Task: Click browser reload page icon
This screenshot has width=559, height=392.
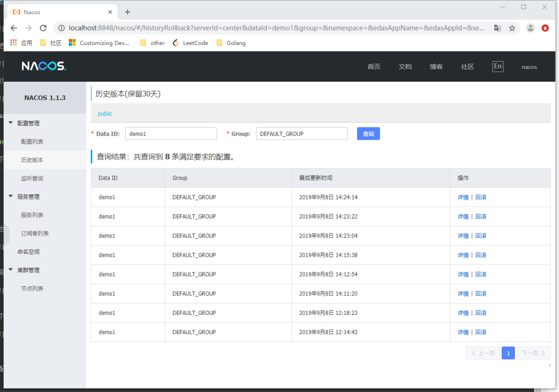Action: point(43,28)
